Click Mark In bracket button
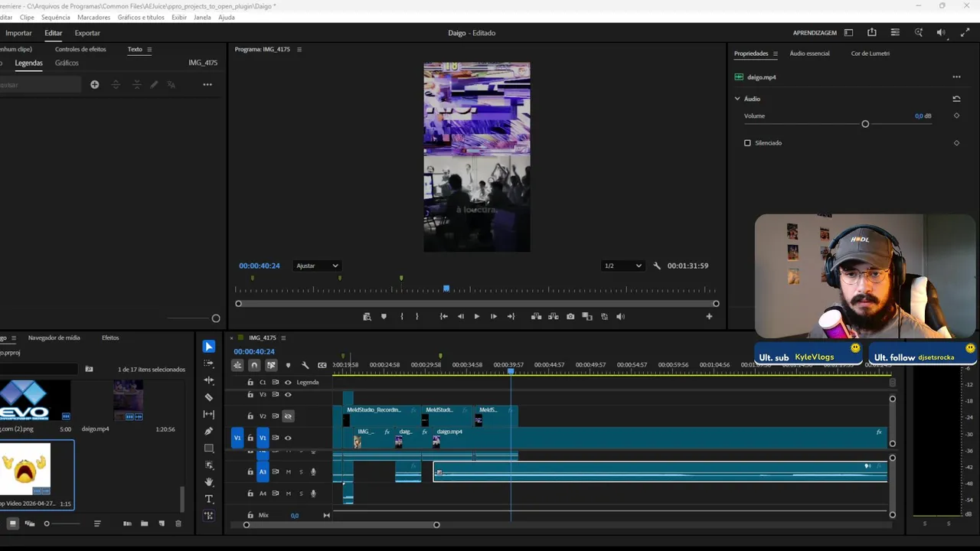Image resolution: width=980 pixels, height=551 pixels. tap(402, 316)
